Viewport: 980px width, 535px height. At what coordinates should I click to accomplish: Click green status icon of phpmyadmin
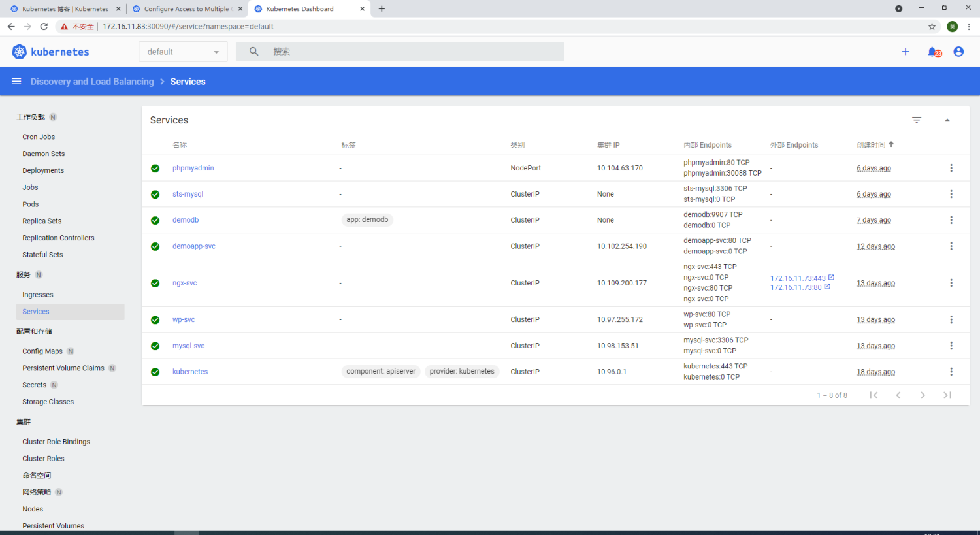pos(155,168)
